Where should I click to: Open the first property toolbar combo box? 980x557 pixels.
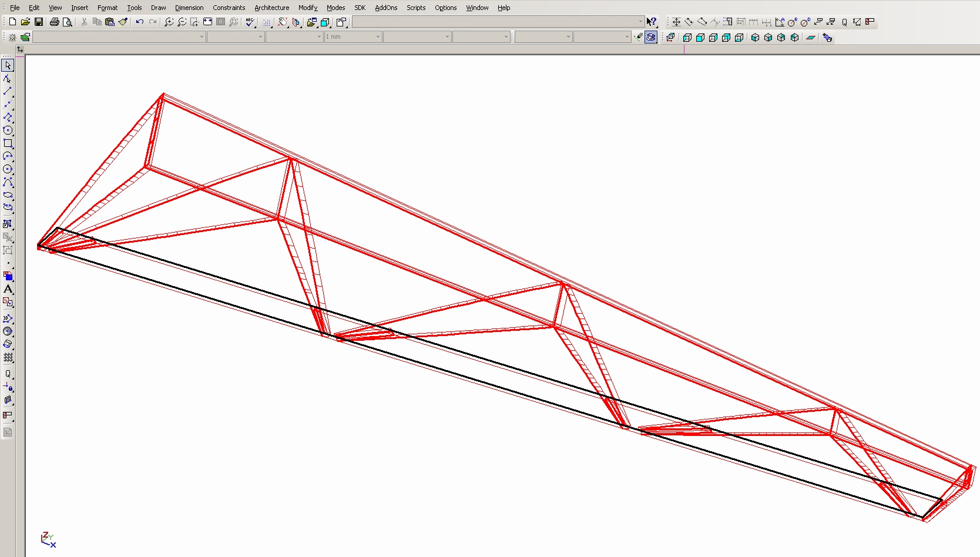coord(202,37)
